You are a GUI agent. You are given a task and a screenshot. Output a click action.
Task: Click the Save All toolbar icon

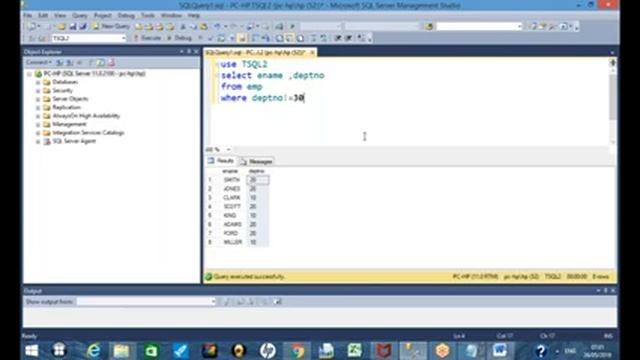[83, 27]
